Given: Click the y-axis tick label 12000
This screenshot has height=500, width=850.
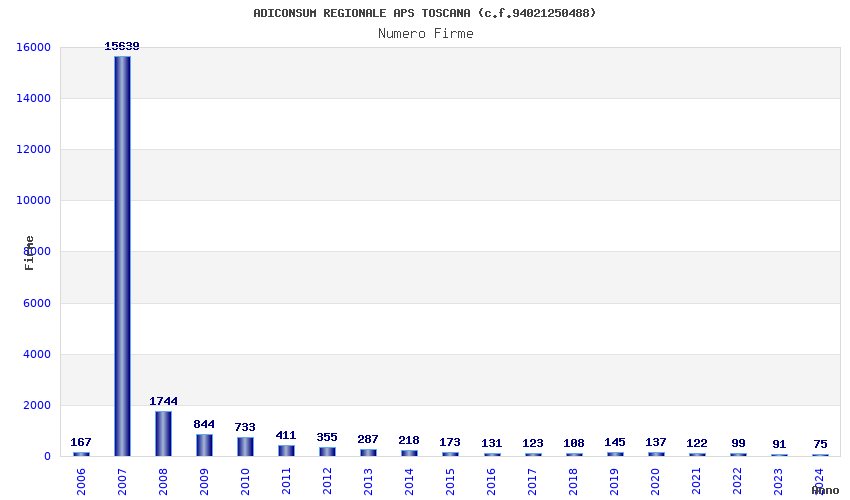Looking at the screenshot, I should (34, 150).
